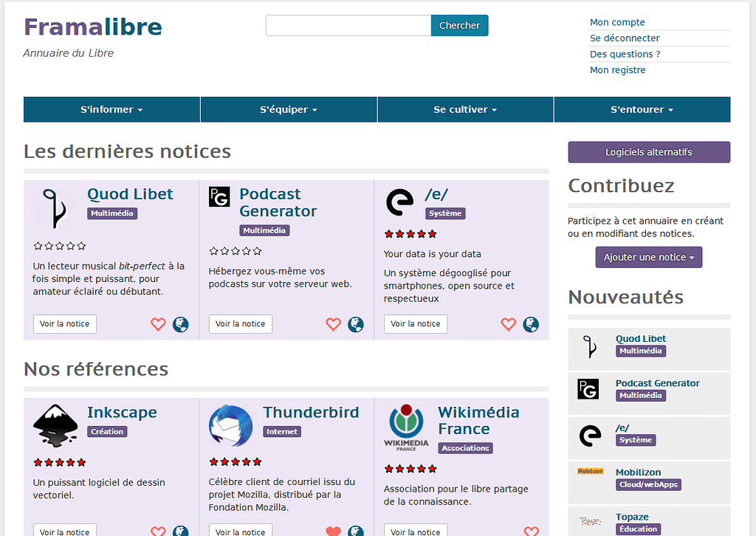Image resolution: width=756 pixels, height=536 pixels.
Task: Click the globe icon on /e/ card
Action: click(531, 324)
